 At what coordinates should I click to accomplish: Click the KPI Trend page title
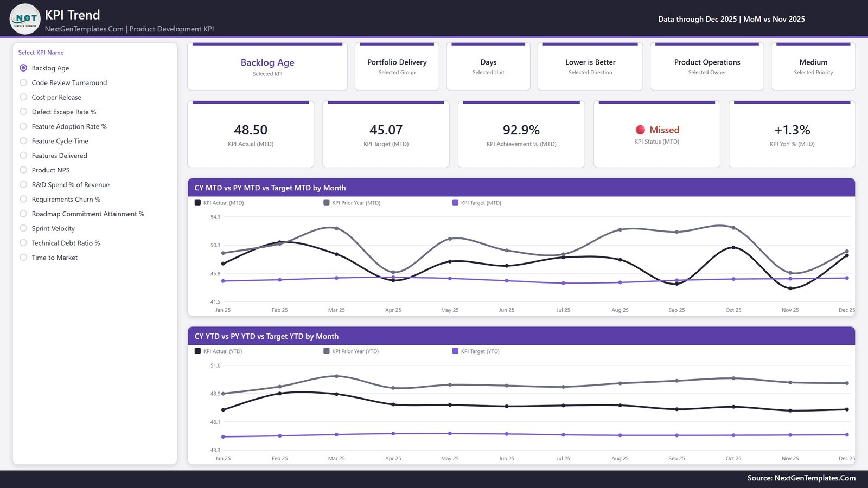click(x=73, y=15)
